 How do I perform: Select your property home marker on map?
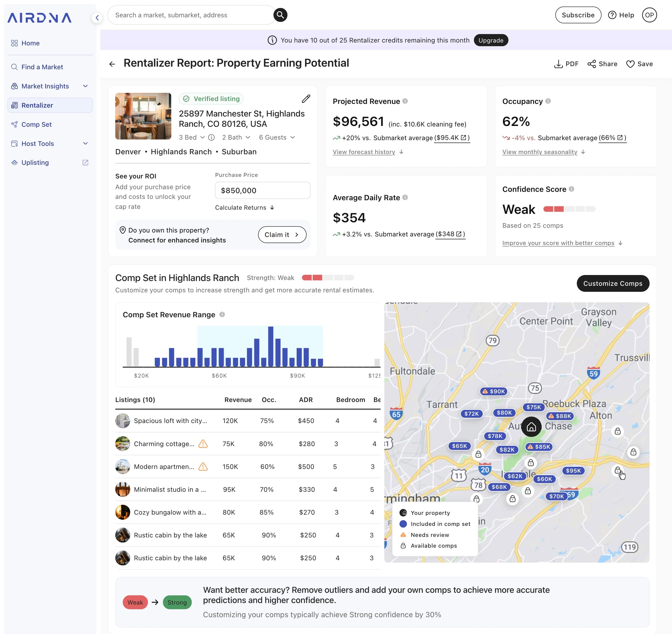[531, 427]
